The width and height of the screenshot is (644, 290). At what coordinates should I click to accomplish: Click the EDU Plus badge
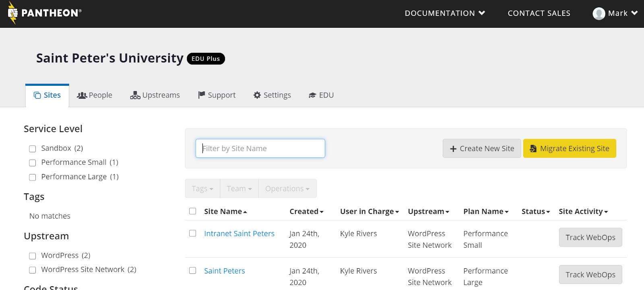point(206,59)
